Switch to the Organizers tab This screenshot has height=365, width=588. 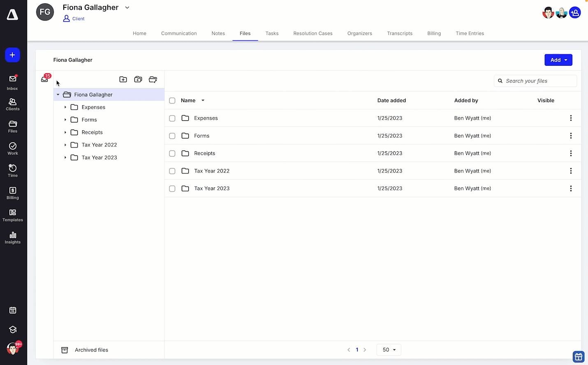360,33
